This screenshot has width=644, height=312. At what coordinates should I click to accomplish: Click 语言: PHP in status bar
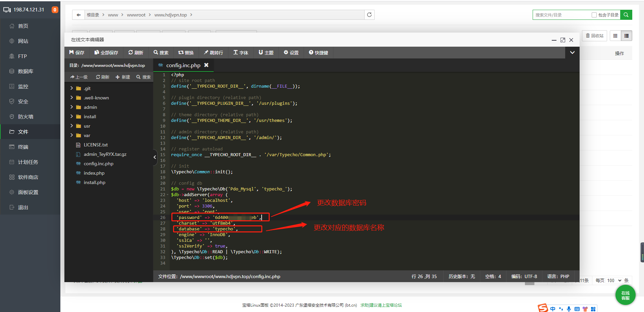tap(558, 276)
